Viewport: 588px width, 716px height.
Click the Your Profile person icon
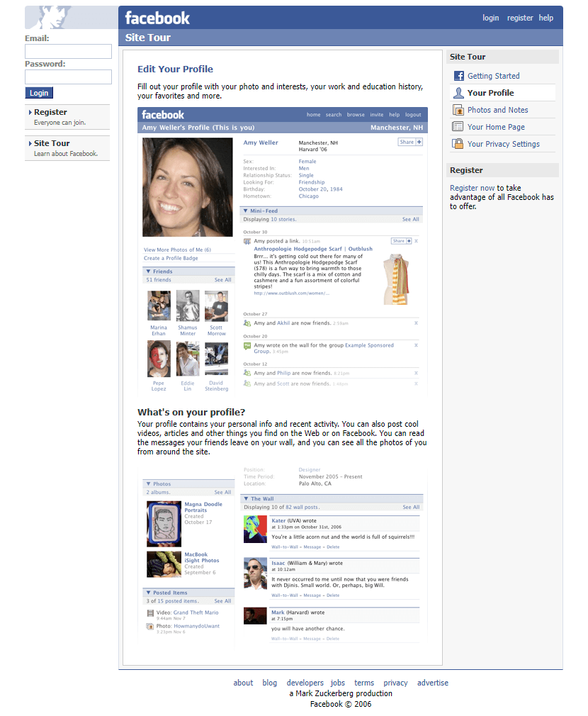[458, 93]
